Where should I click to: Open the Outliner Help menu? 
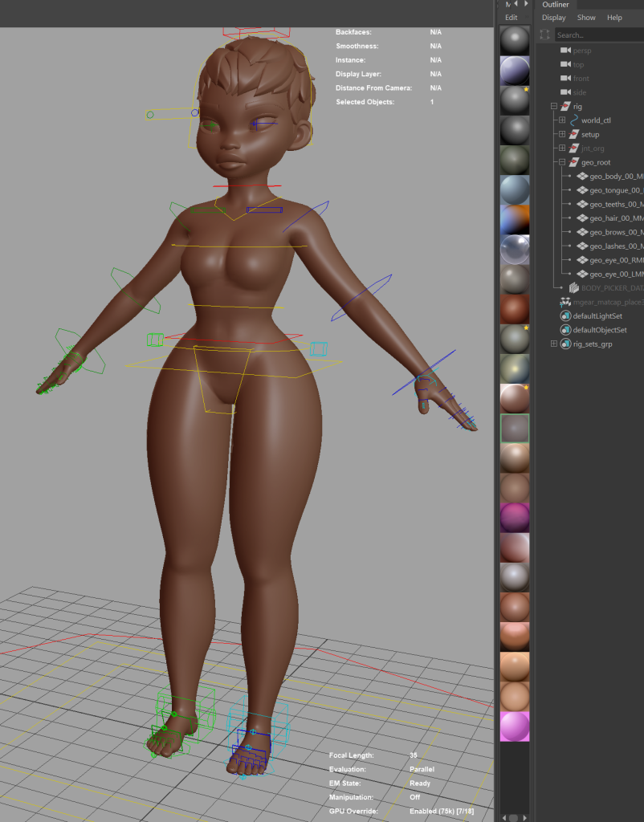[614, 18]
